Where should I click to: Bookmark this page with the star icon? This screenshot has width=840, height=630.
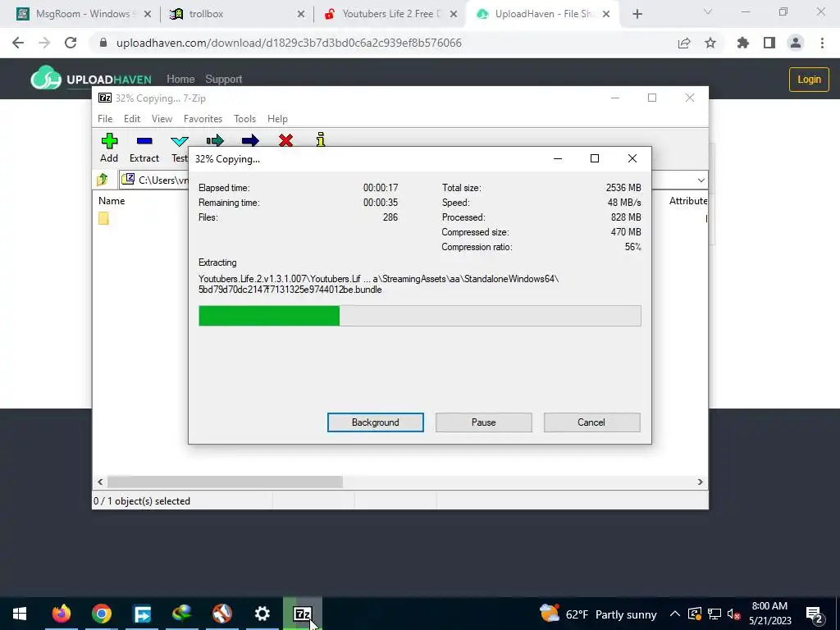(x=710, y=43)
